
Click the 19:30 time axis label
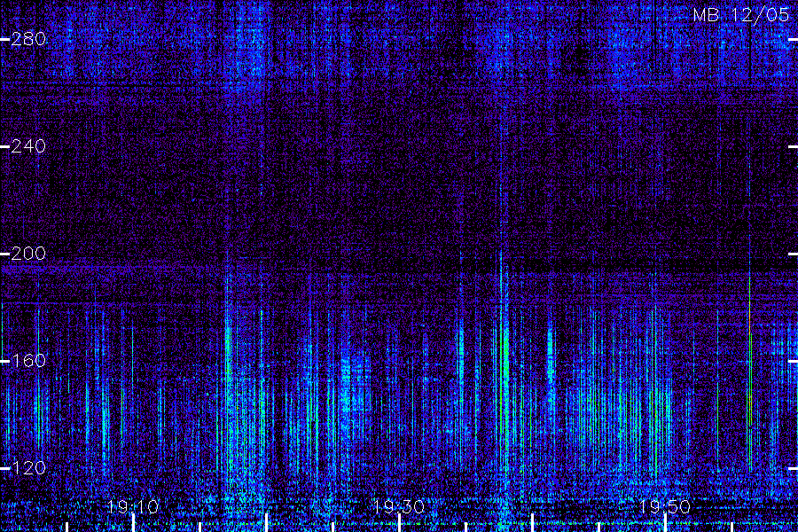click(398, 507)
